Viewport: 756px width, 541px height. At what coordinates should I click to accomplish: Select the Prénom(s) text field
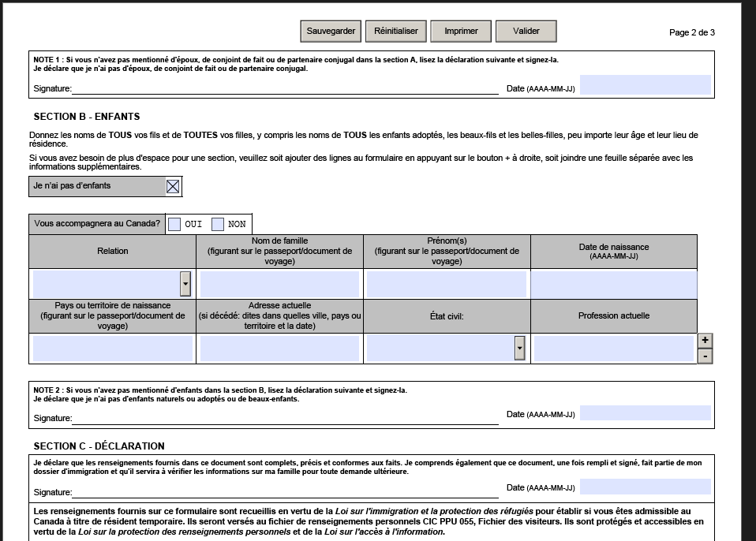(x=446, y=284)
